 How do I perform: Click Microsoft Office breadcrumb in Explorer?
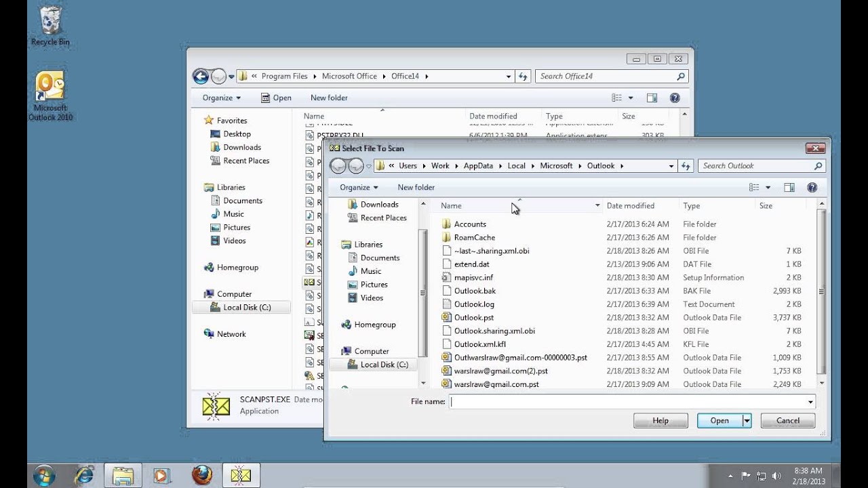coord(349,76)
